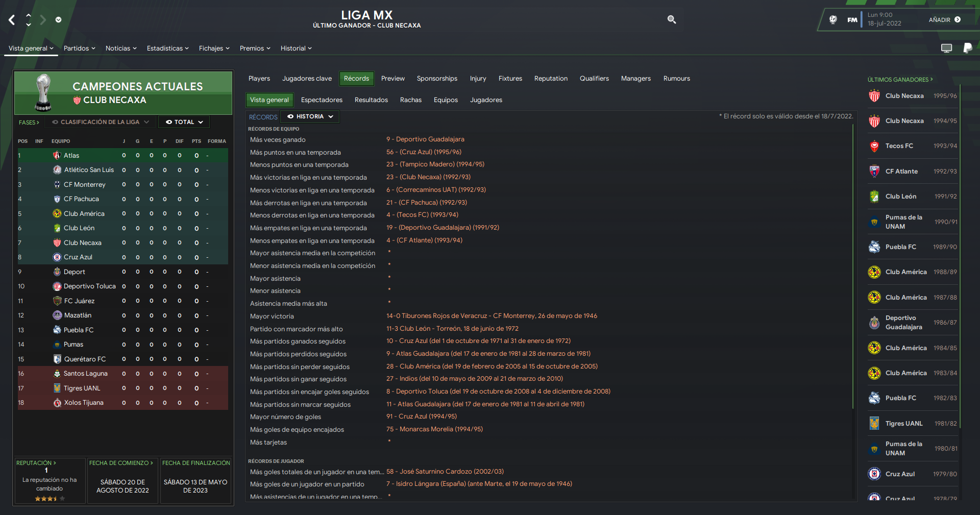Click Club Necaxa under Campeones Actuales
This screenshot has height=515, width=980.
[x=114, y=100]
